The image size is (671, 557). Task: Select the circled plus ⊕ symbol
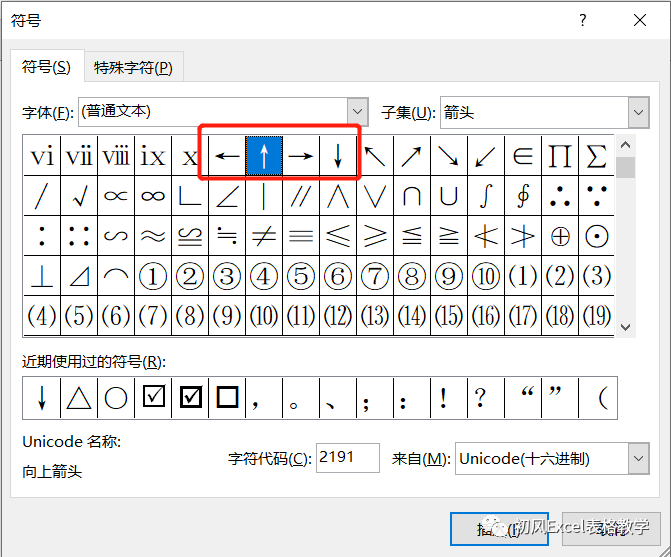point(560,236)
